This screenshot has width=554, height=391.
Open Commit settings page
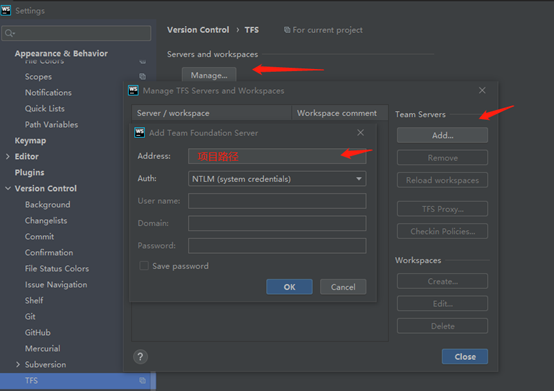coord(39,236)
